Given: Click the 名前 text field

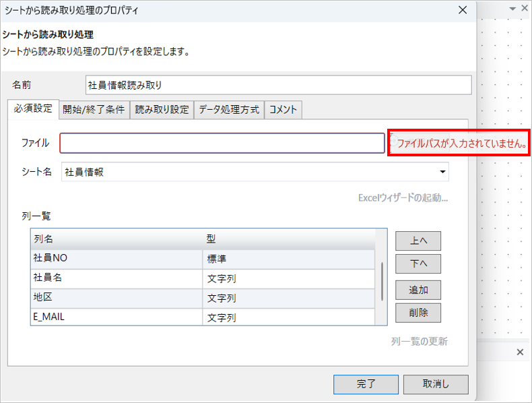Looking at the screenshot, I should (x=278, y=86).
